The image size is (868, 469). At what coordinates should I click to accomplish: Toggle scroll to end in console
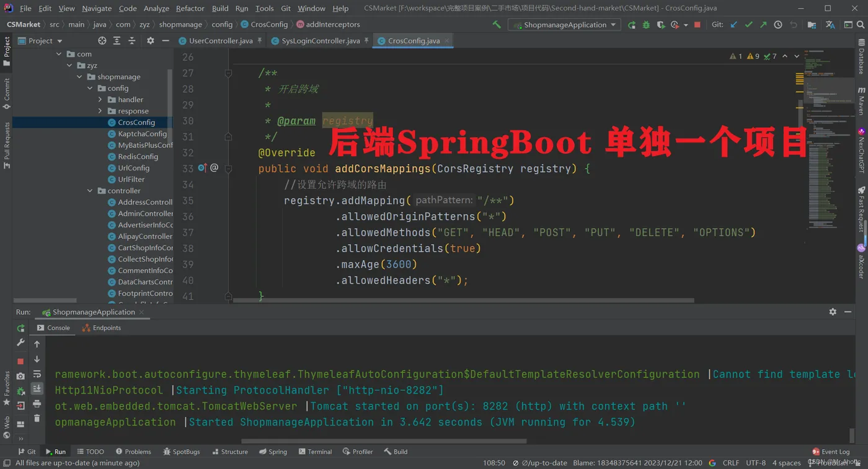click(37, 388)
